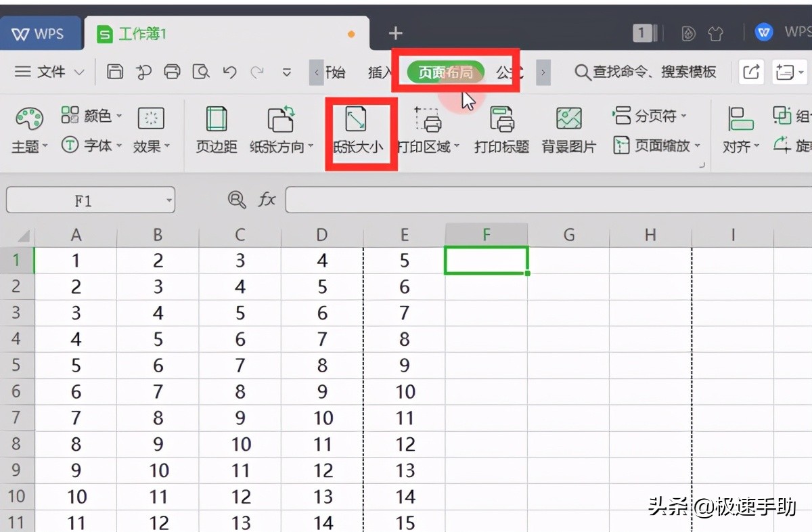
Task: Click the format painter icon after Save
Action: pyautogui.click(x=143, y=71)
